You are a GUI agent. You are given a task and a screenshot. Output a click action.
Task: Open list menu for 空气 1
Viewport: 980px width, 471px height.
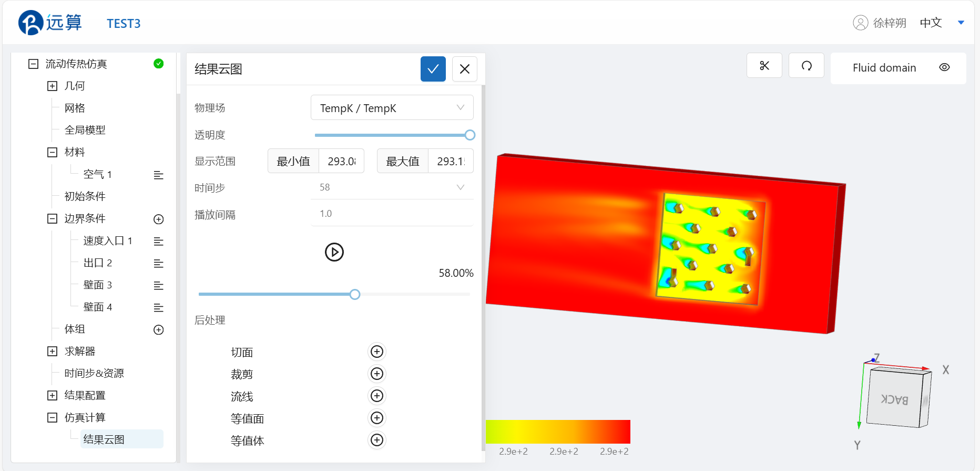point(158,175)
